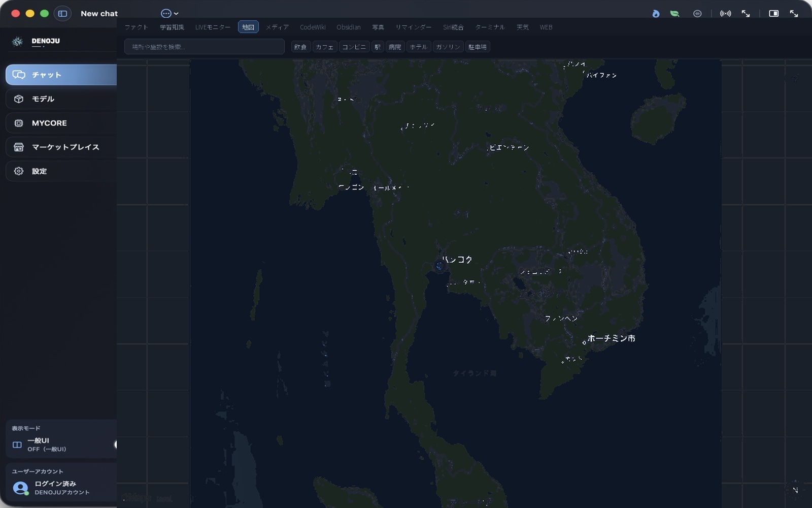Click the right side panel layout icon
The width and height of the screenshot is (812, 508).
pos(773,14)
